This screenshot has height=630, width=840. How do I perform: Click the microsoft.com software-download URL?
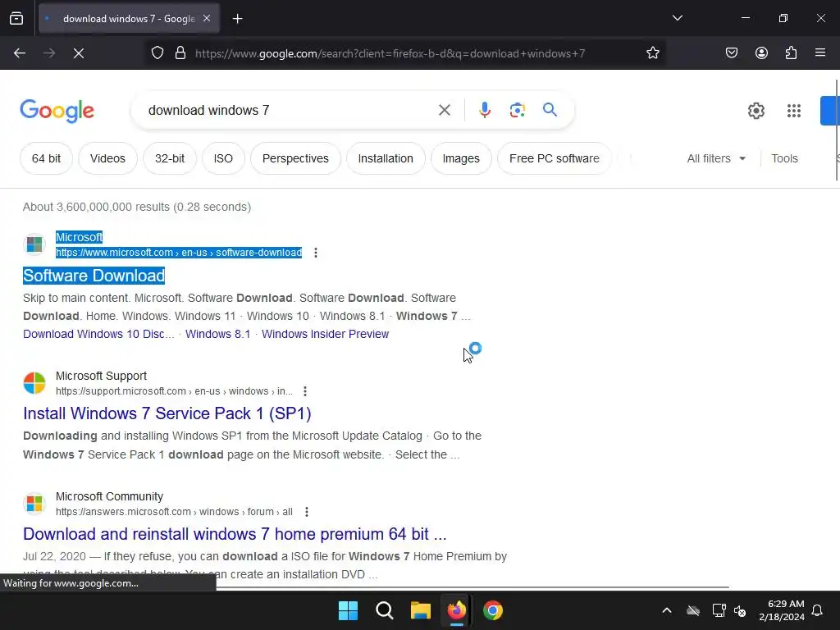178,253
